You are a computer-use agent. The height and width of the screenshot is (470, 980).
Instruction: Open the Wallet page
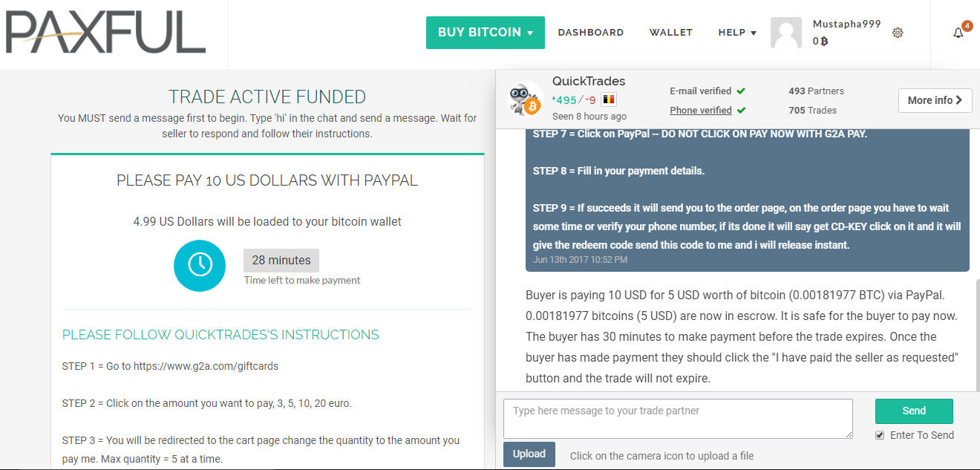click(x=670, y=33)
